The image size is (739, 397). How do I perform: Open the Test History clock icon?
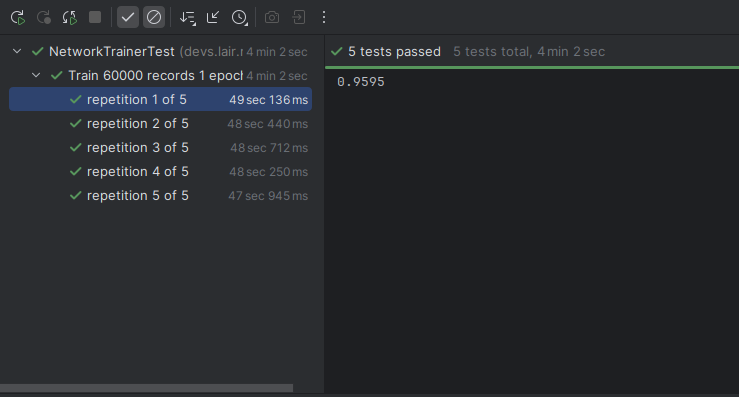click(x=239, y=17)
